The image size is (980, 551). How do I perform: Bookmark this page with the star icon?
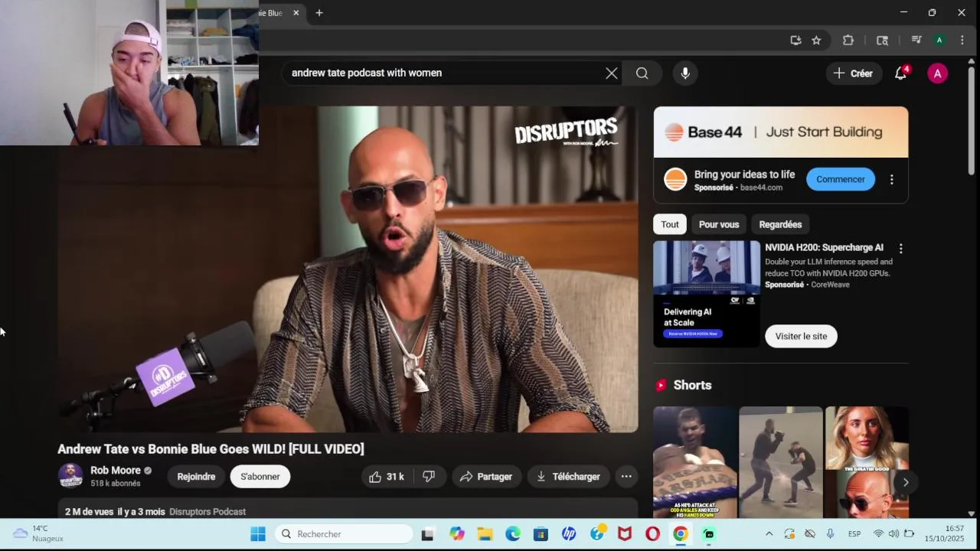(816, 41)
